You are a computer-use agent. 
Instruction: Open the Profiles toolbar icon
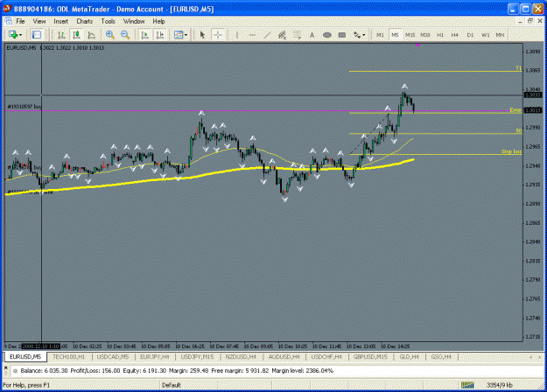(x=36, y=35)
